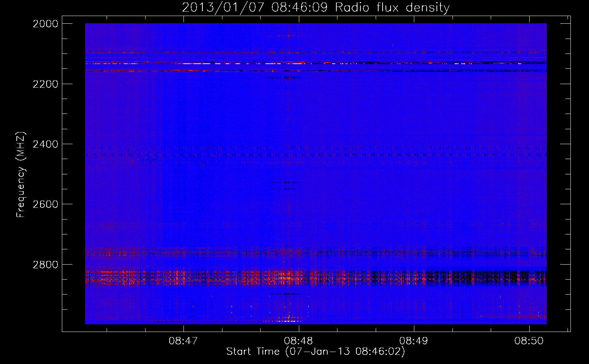Click the 'Start Time (07-Jan-13 08:46:02)' x-axis label
The image size is (589, 364).
click(316, 352)
